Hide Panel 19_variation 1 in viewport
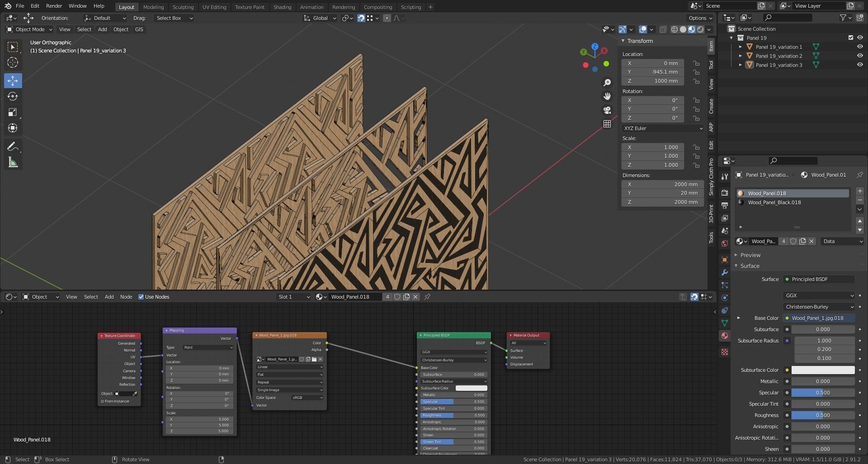868x464 pixels. click(x=860, y=47)
